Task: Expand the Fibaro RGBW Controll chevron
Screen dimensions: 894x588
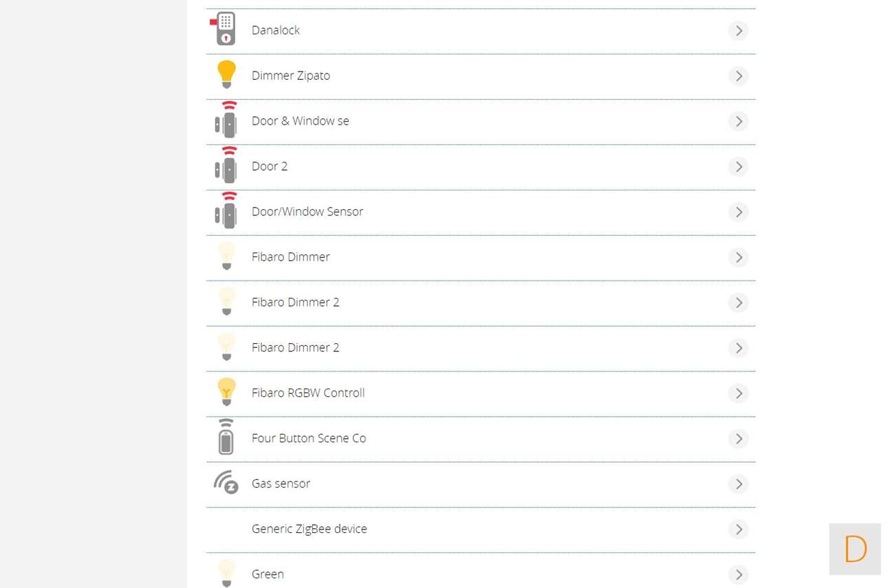Action: pyautogui.click(x=738, y=393)
